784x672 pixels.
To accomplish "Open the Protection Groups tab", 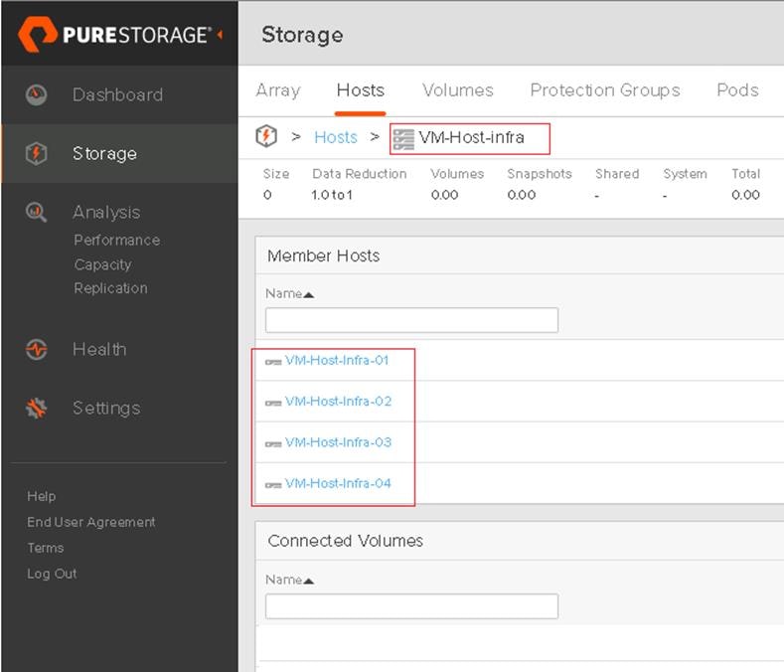I will (x=604, y=90).
